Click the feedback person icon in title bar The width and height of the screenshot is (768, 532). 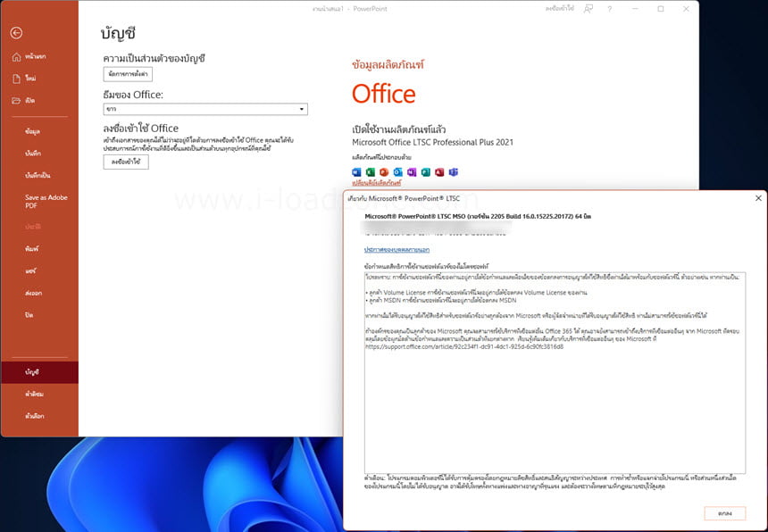point(589,9)
